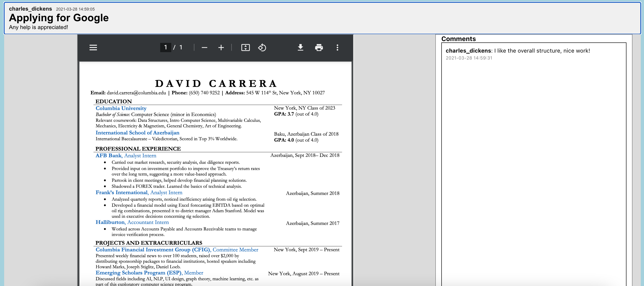Click Columbia Financial Investment Group heading
Viewport: 644px width, 286px height.
[177, 250]
